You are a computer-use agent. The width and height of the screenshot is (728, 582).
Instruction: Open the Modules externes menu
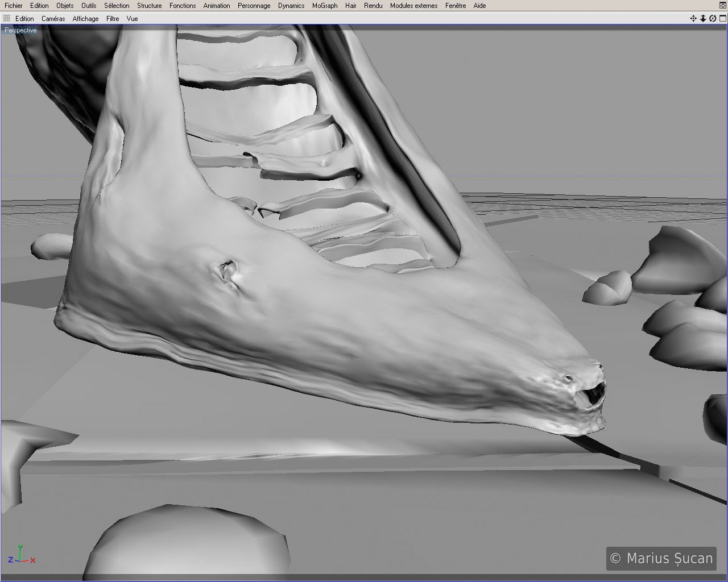pos(413,6)
